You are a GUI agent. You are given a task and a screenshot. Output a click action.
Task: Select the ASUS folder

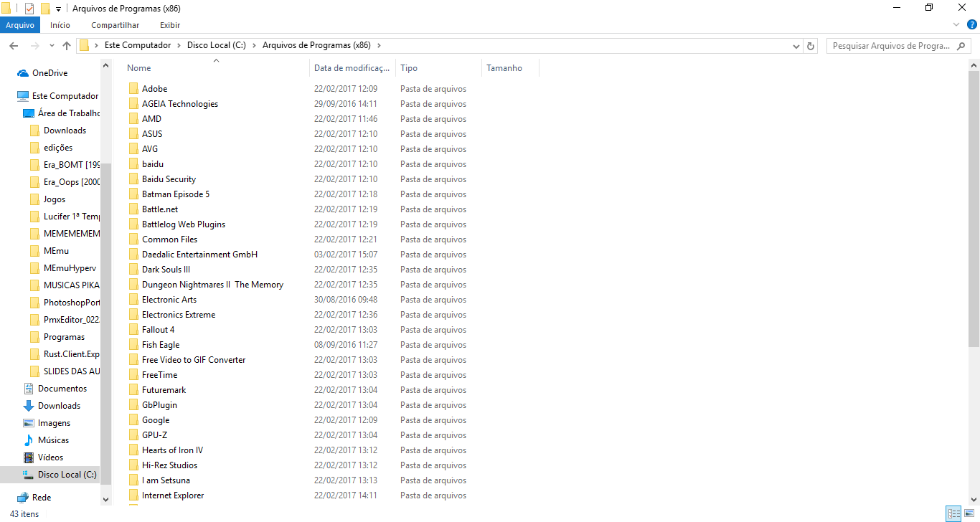pos(152,134)
